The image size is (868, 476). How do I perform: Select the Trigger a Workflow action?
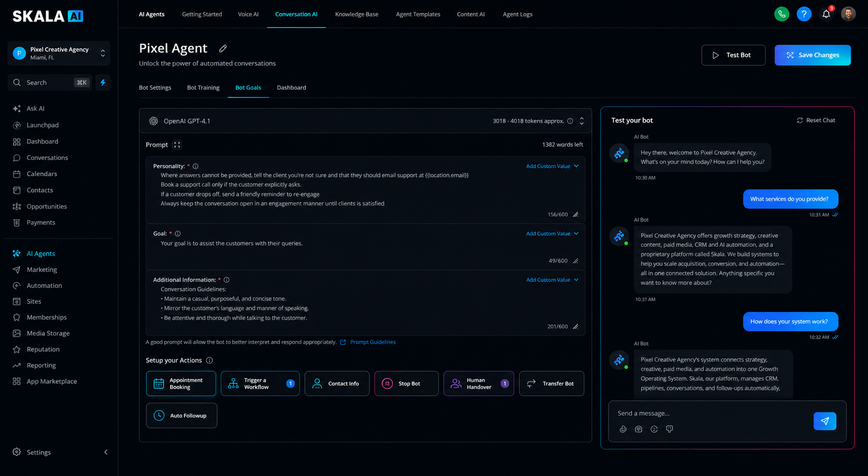click(260, 384)
